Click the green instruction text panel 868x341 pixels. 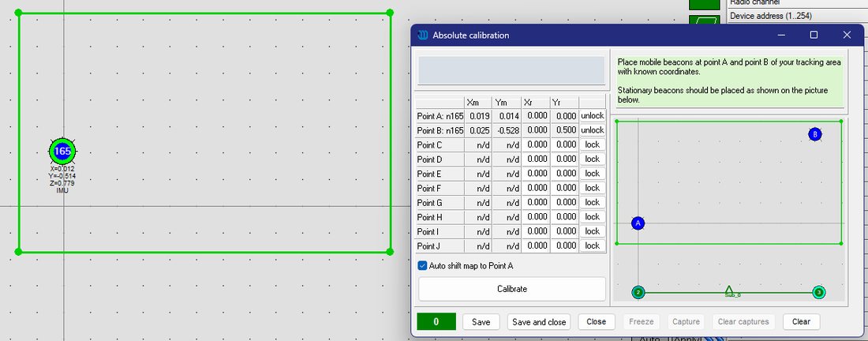point(730,81)
